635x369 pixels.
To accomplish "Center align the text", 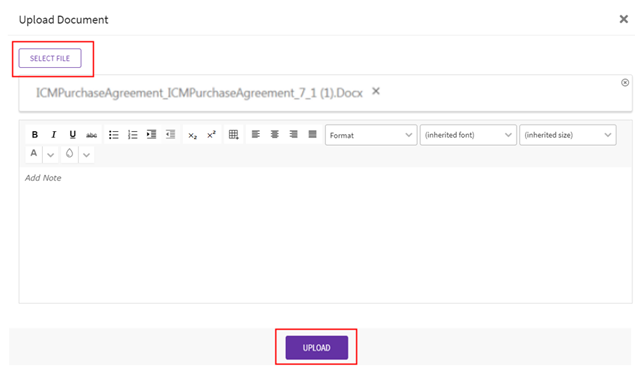I will [275, 134].
